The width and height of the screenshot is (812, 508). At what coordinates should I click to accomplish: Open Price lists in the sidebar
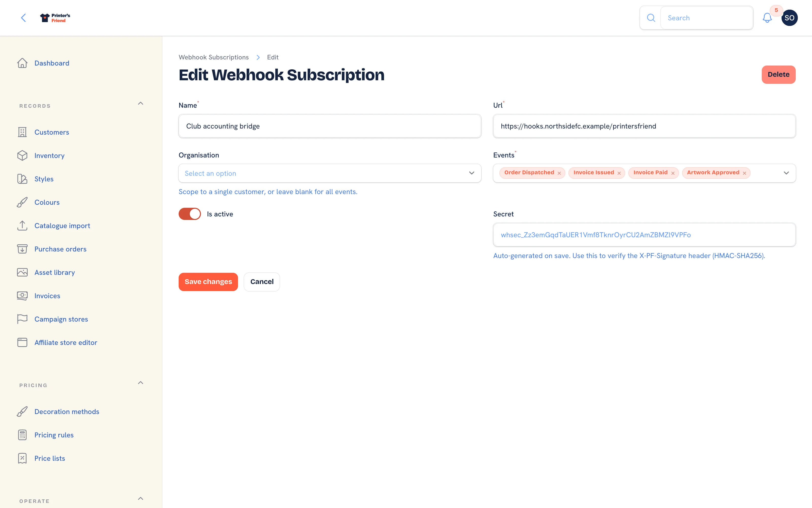(x=50, y=458)
